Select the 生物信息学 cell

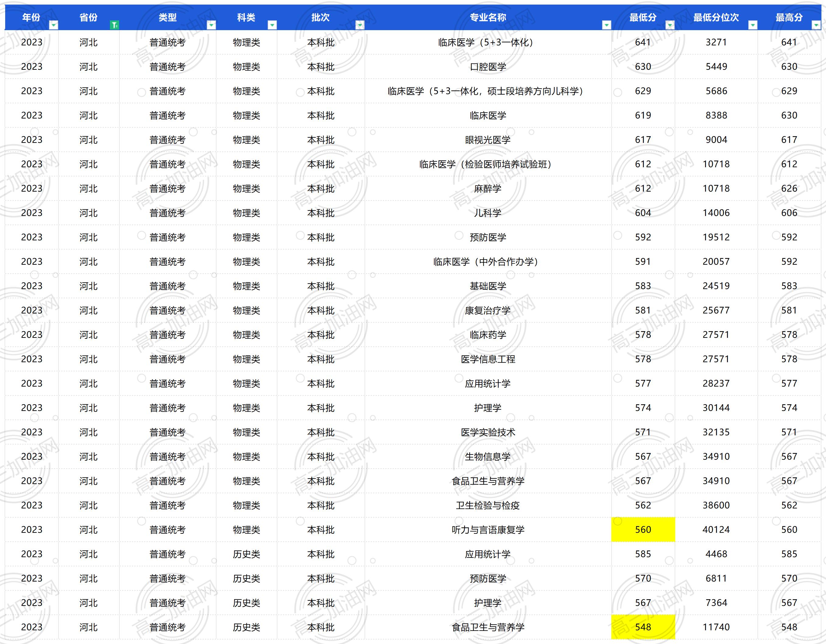click(488, 457)
